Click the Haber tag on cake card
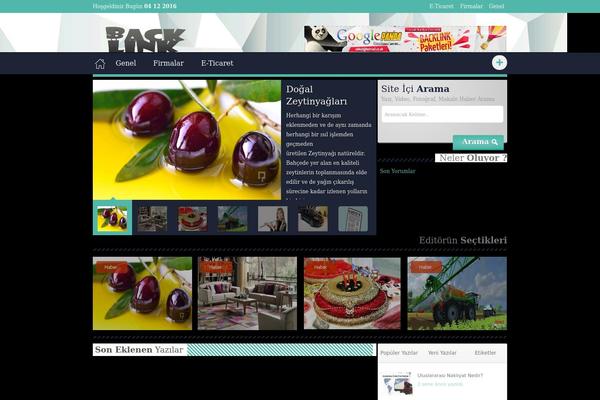600x400 pixels. point(321,267)
